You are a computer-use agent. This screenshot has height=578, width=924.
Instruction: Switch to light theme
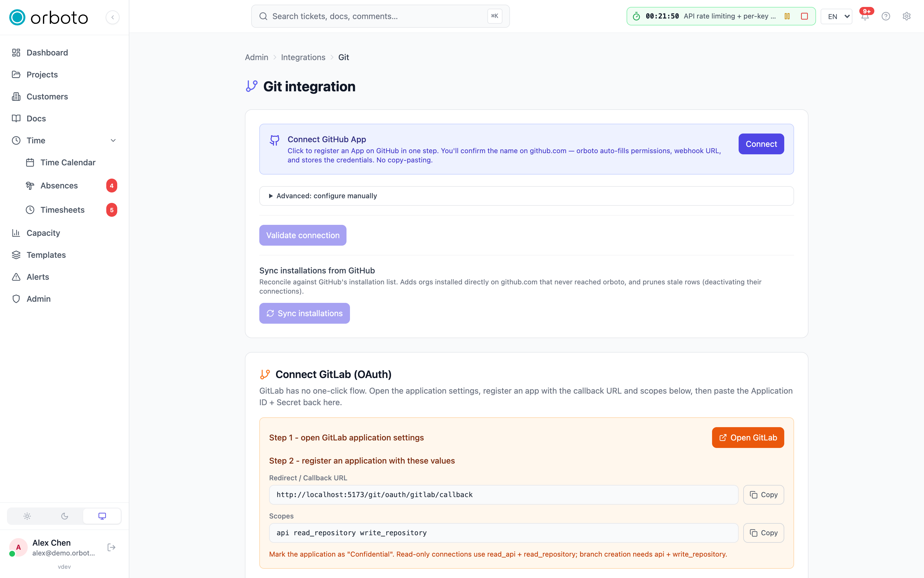click(27, 516)
